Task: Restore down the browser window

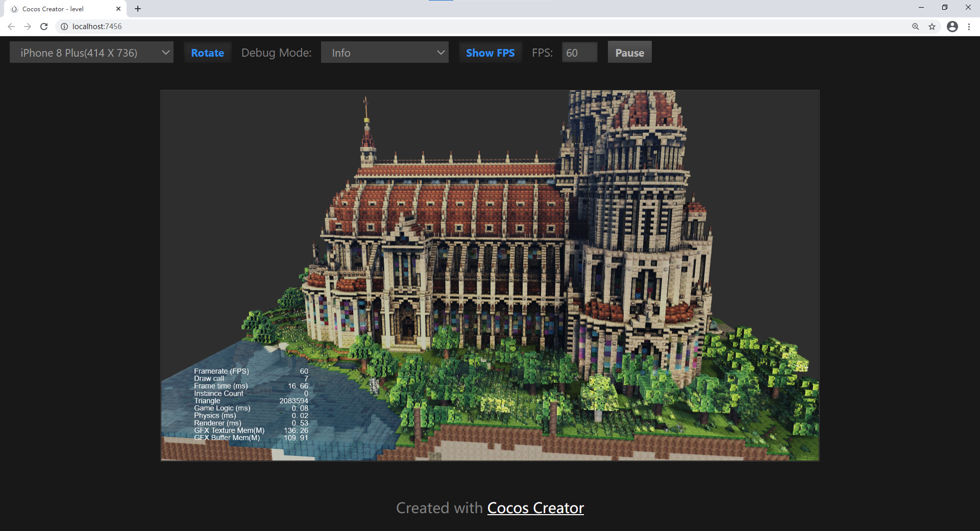Action: click(x=945, y=8)
